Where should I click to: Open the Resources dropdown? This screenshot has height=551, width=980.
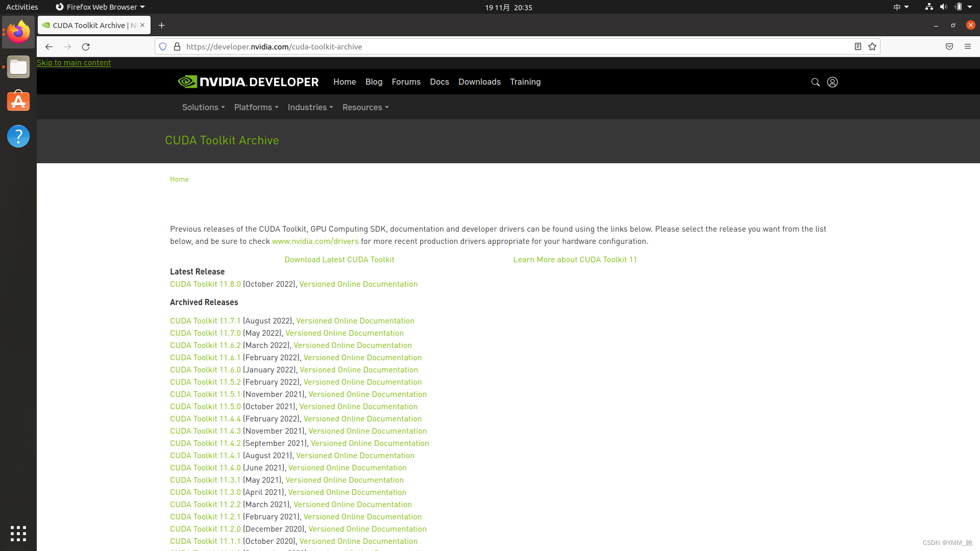[365, 107]
